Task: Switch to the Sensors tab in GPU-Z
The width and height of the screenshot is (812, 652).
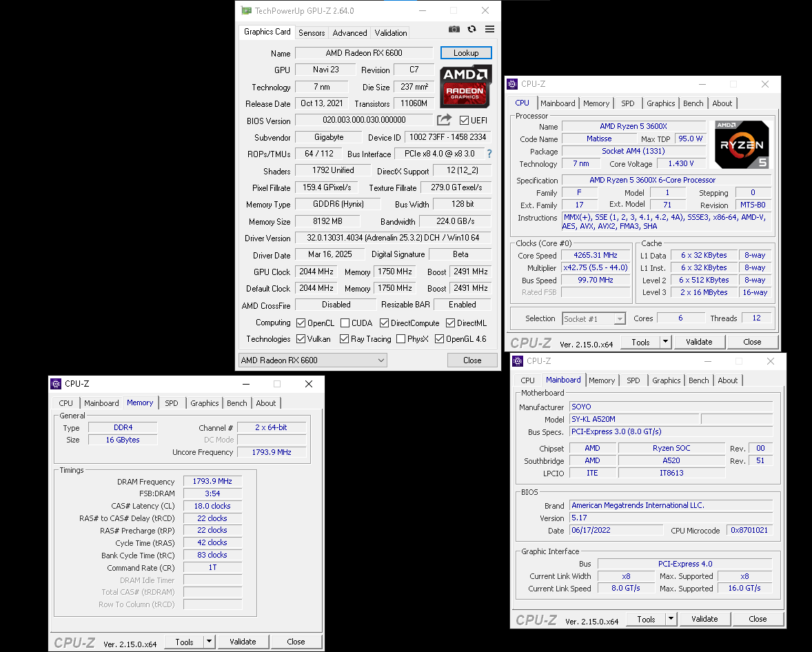Action: tap(312, 32)
